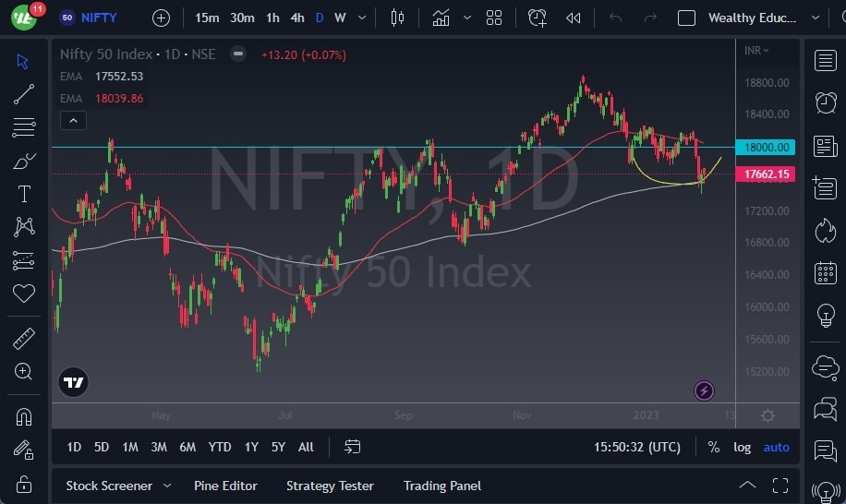Open the indicator templates grid
The height and width of the screenshot is (504, 846).
(494, 18)
